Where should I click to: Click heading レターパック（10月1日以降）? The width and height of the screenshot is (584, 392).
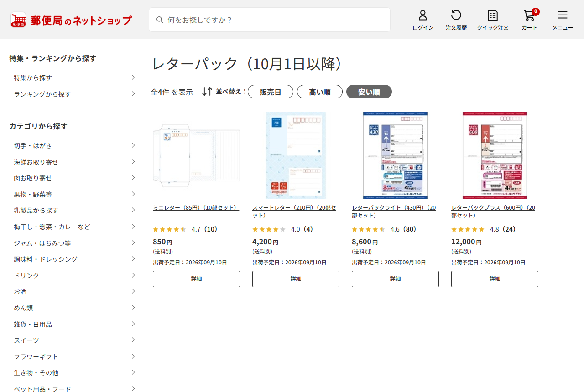point(247,63)
